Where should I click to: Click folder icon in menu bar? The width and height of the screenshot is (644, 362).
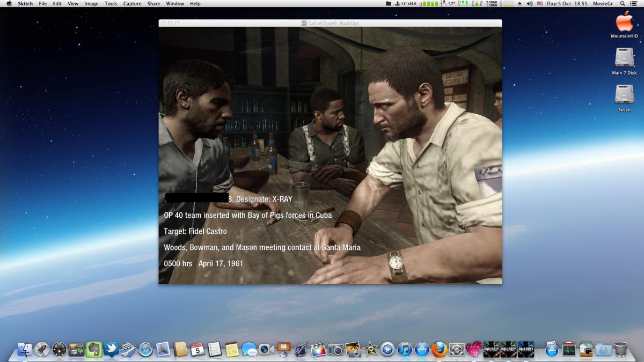[x=389, y=3]
